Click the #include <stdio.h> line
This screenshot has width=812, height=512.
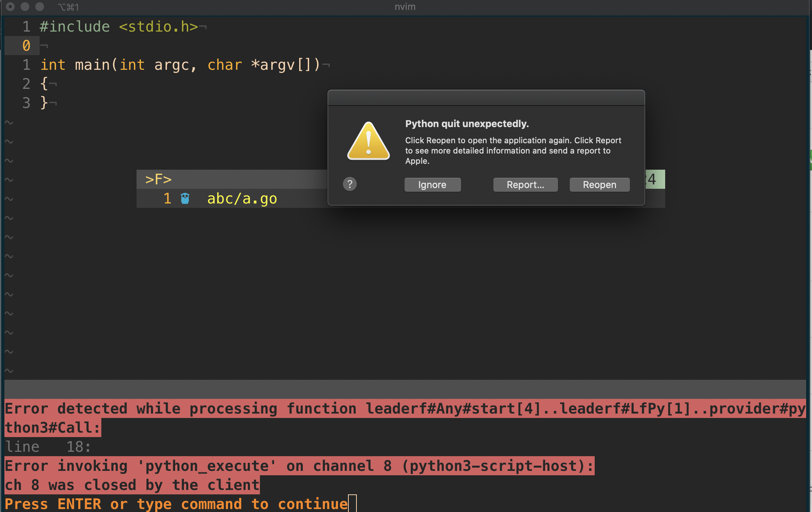(121, 26)
